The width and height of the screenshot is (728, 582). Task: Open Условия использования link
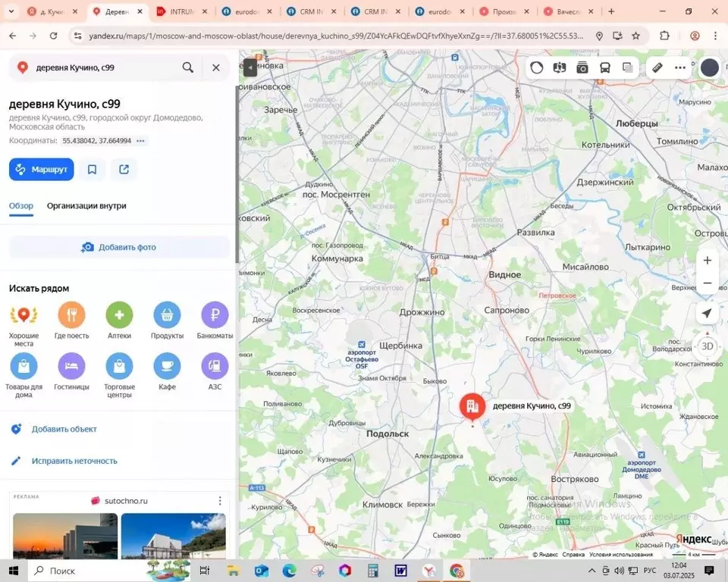pos(621,554)
